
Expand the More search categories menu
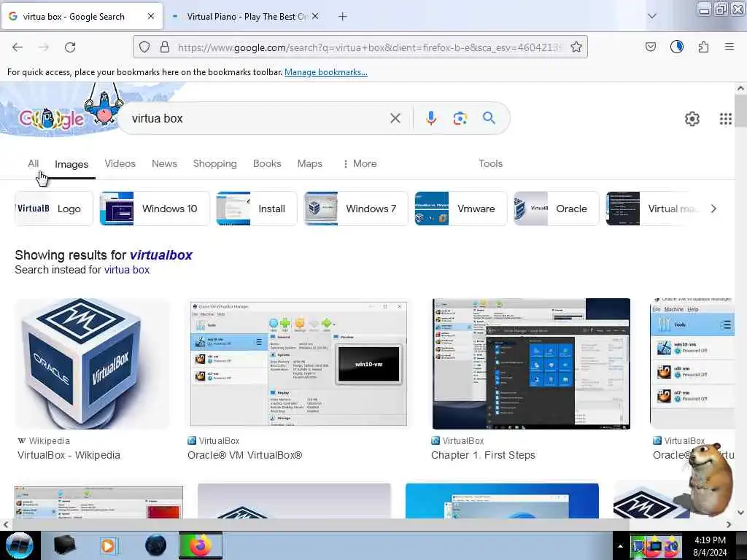click(360, 163)
